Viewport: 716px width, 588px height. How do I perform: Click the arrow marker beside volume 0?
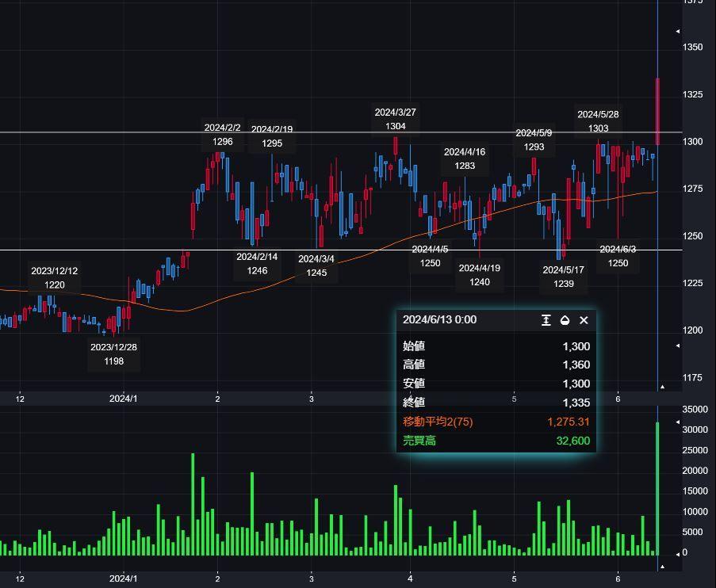click(x=677, y=552)
